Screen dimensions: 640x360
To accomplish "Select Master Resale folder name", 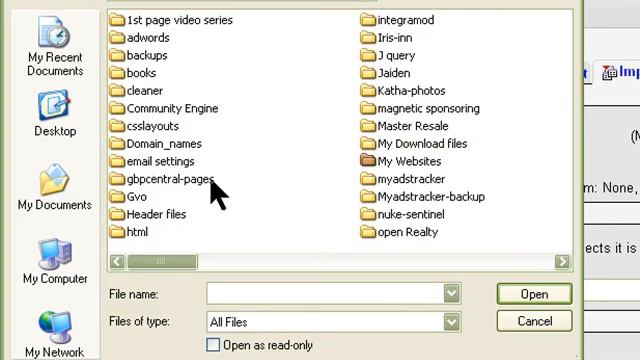I will 413,126.
